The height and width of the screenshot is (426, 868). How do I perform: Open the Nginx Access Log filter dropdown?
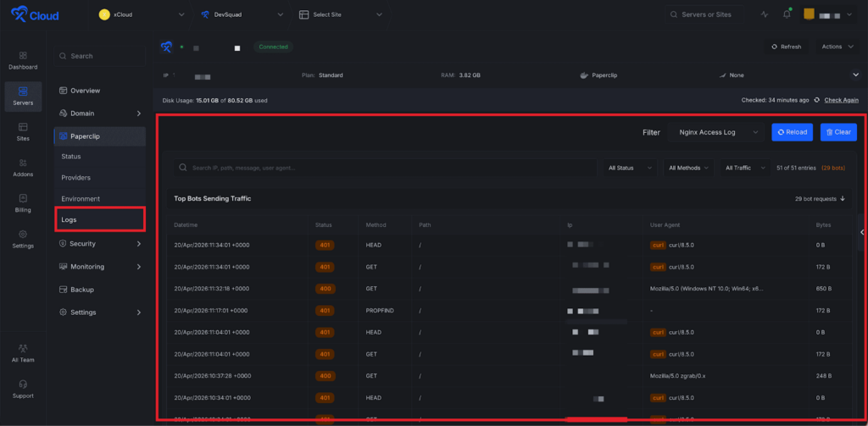pyautogui.click(x=715, y=132)
